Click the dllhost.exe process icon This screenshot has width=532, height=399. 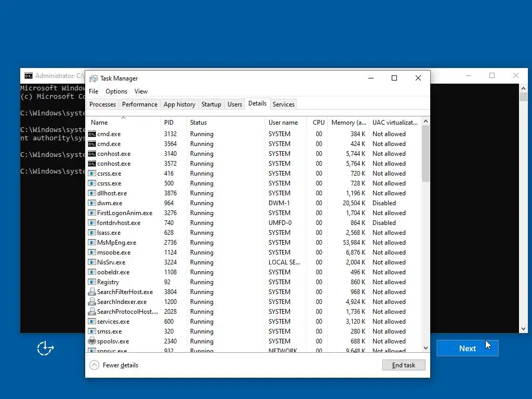point(91,193)
